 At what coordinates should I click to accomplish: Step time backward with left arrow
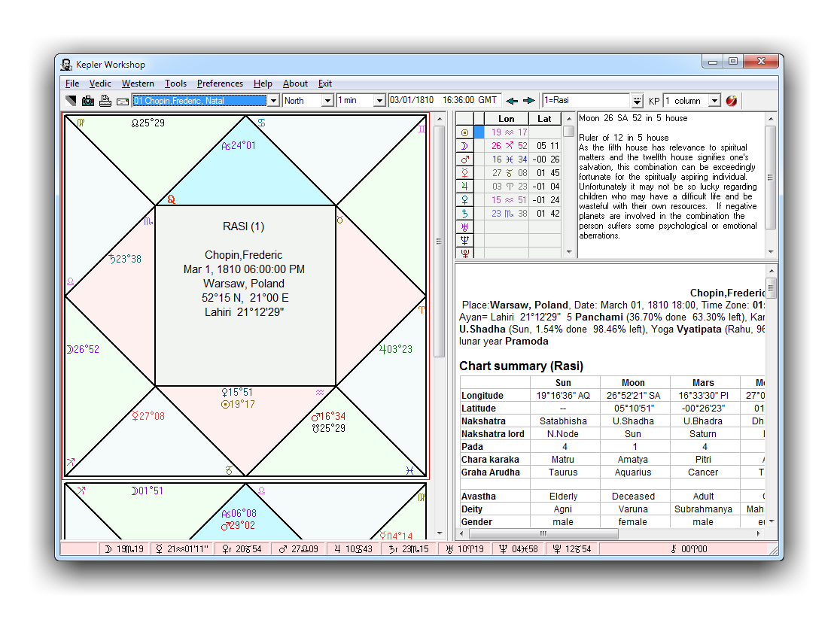(512, 100)
